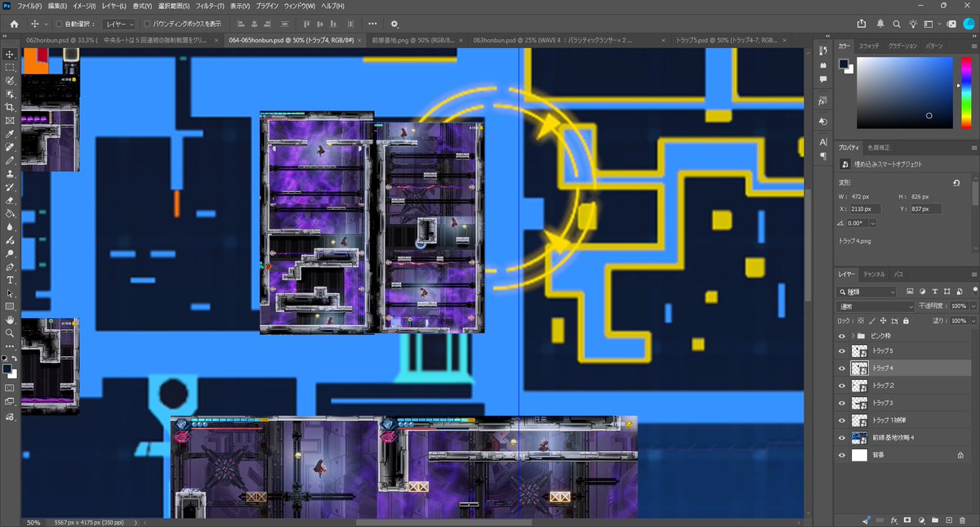Open the ファイル(F) menu
The width and height of the screenshot is (980, 527).
coord(30,6)
